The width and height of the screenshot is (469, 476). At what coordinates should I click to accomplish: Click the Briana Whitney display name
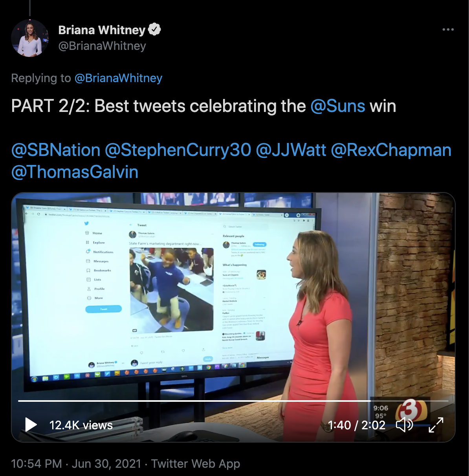(x=102, y=30)
